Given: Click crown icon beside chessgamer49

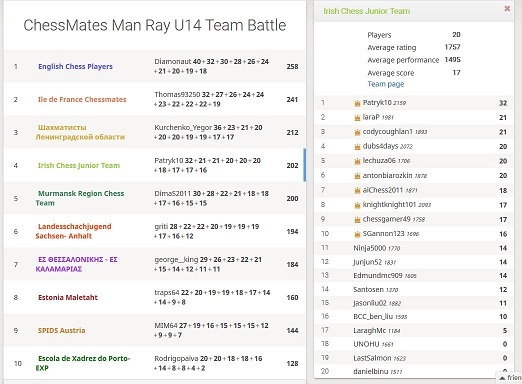Looking at the screenshot, I should [x=357, y=220].
